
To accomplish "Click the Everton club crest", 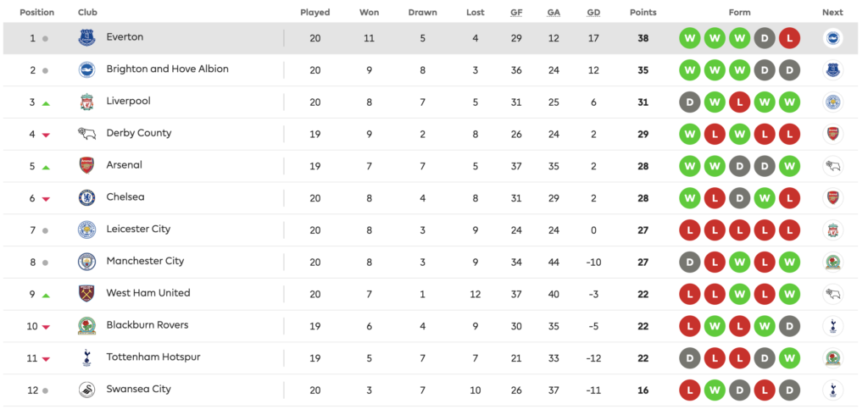I will tap(87, 37).
